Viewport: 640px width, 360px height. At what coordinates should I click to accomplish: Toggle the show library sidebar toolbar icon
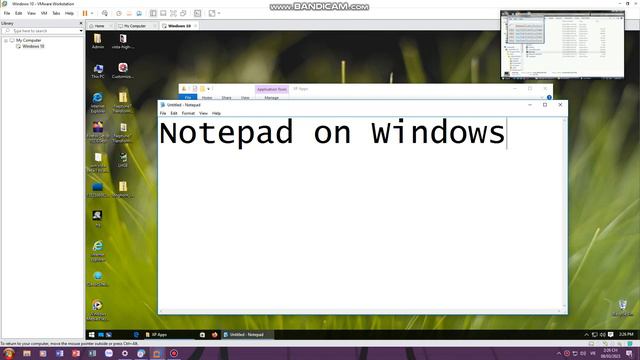pos(153,13)
